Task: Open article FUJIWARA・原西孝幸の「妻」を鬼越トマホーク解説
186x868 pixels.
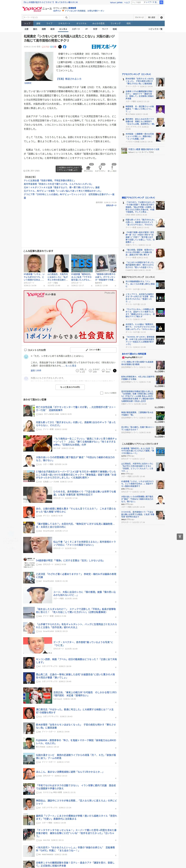Action: (76, 742)
